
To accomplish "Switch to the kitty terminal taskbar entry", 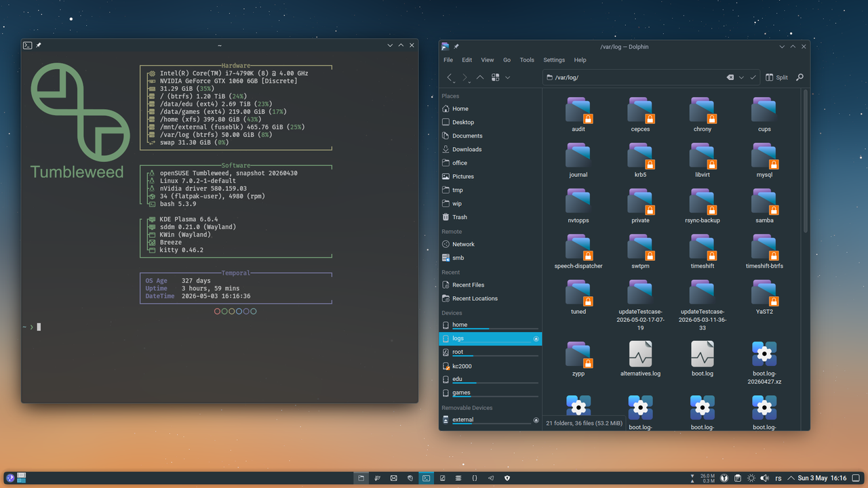I will 426,478.
